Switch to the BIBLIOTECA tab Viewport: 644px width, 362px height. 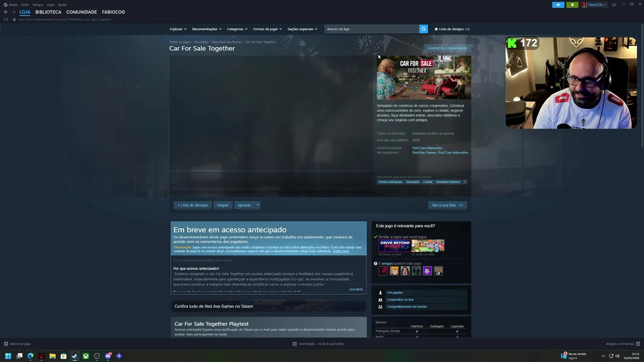tap(48, 12)
